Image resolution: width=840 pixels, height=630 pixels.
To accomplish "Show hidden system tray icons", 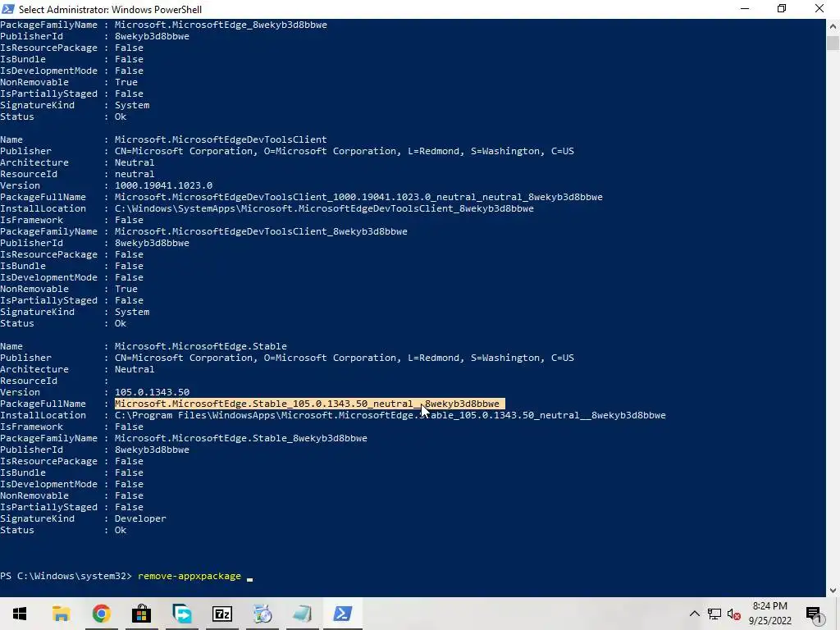I will point(694,614).
